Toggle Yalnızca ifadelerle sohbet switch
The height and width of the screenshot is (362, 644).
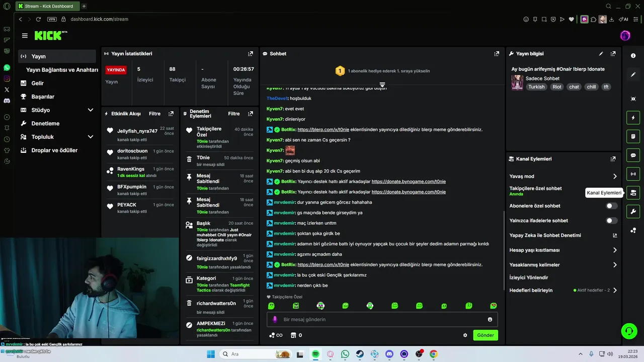pyautogui.click(x=611, y=221)
